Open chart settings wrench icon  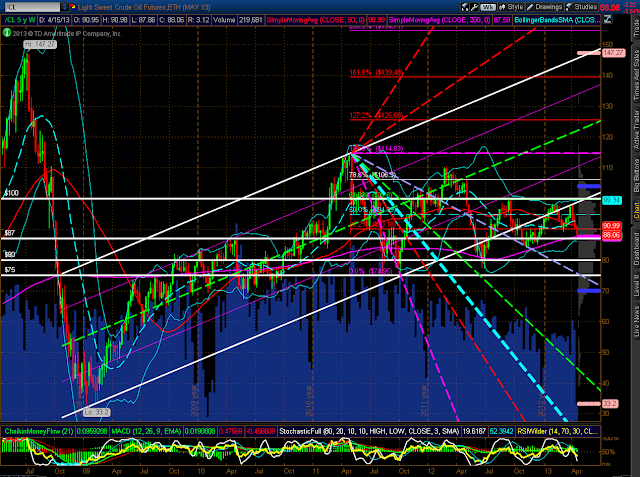point(474,7)
